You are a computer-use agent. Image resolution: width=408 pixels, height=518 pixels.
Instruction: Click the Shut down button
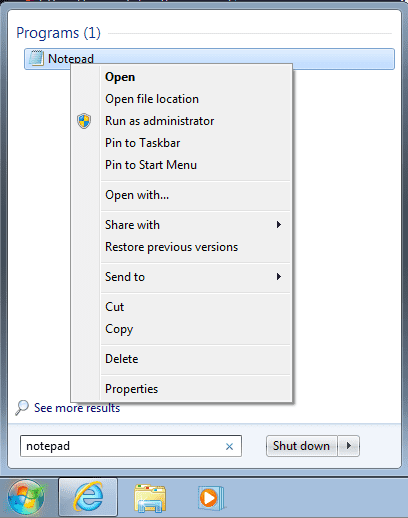pos(302,446)
